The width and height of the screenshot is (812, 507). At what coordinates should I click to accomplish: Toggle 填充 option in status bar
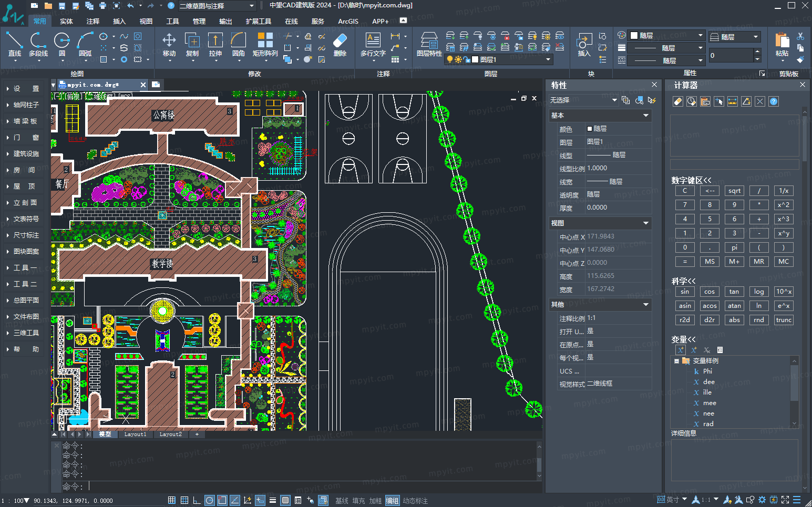click(x=358, y=501)
